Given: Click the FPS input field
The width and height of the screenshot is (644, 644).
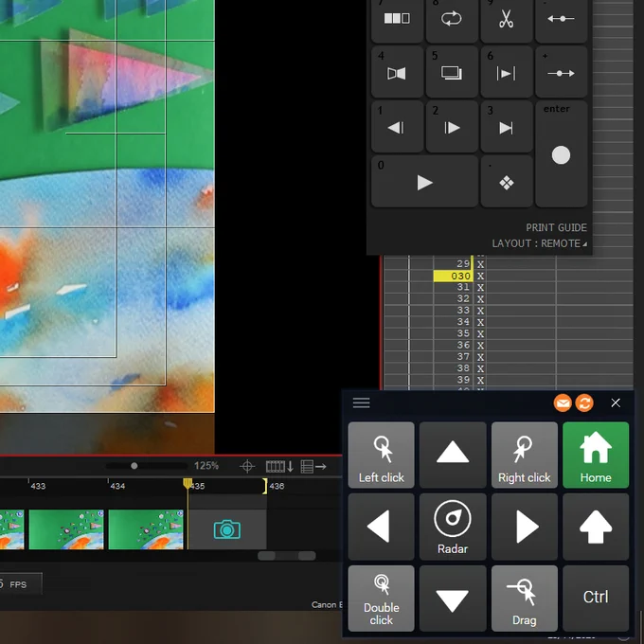Looking at the screenshot, I should [x=19, y=583].
